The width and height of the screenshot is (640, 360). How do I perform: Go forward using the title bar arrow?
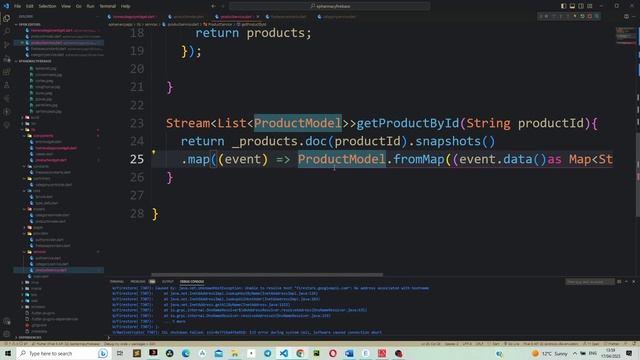[x=222, y=6]
